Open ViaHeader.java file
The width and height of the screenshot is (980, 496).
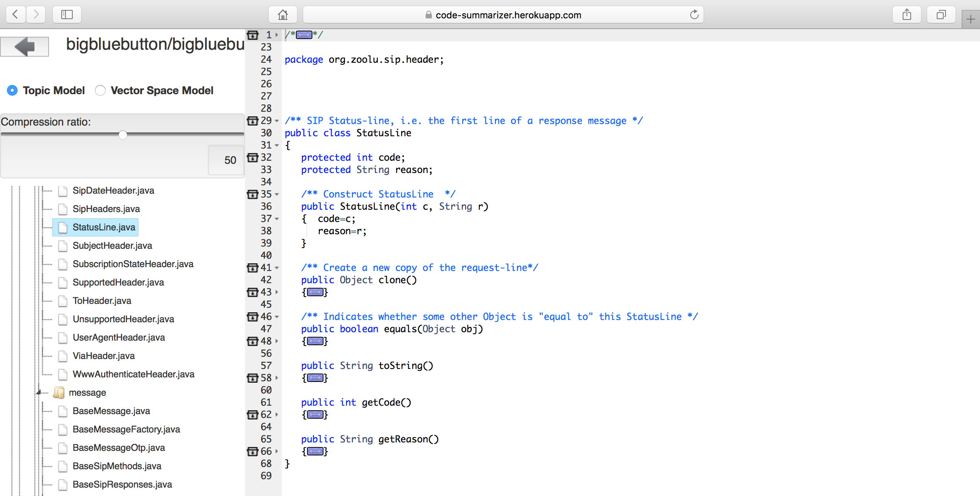(103, 356)
